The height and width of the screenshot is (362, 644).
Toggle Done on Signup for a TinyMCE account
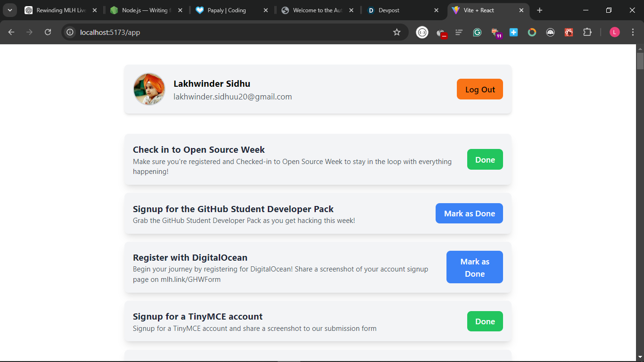pos(485,321)
